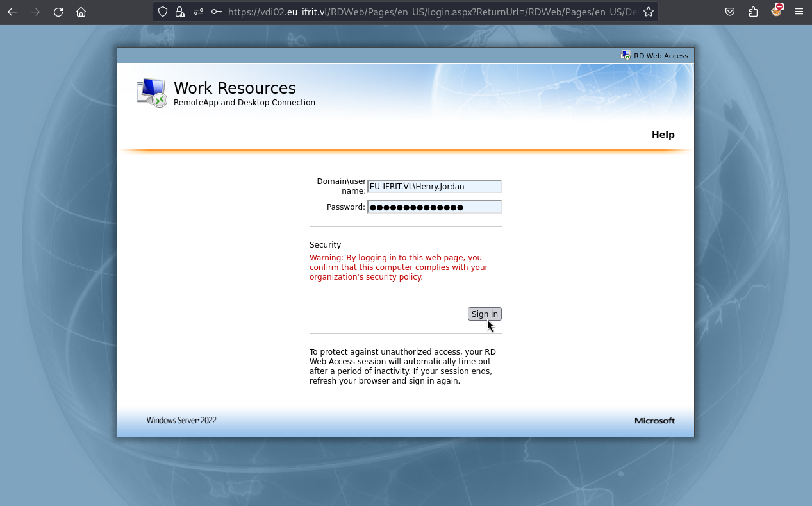Image resolution: width=812 pixels, height=506 pixels.
Task: Click the Microsoft footer logo
Action: [654, 421]
